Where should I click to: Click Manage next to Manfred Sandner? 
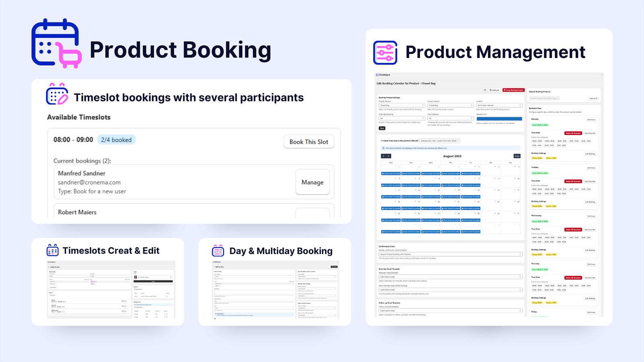tap(313, 182)
